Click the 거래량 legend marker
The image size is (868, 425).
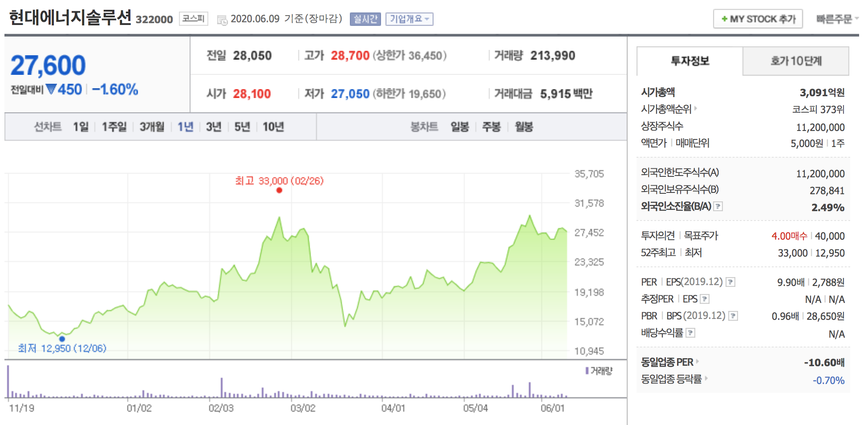click(x=587, y=371)
